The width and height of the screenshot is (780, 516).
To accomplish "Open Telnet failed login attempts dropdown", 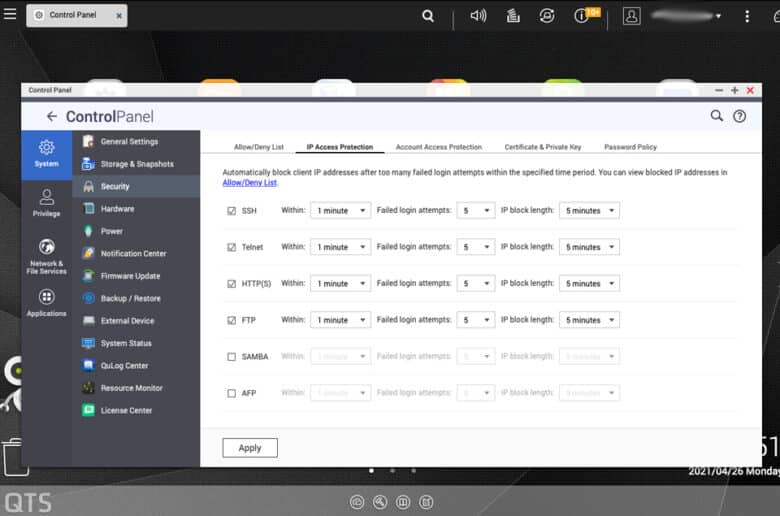I will click(x=476, y=247).
